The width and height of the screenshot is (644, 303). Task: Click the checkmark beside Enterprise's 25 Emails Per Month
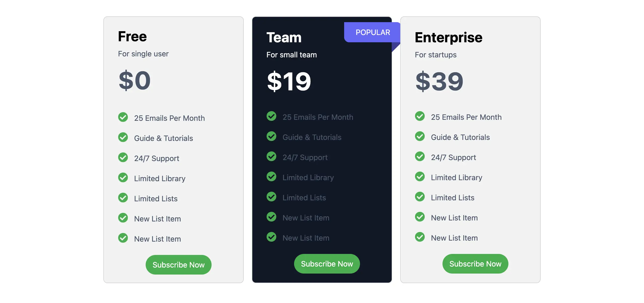click(420, 116)
